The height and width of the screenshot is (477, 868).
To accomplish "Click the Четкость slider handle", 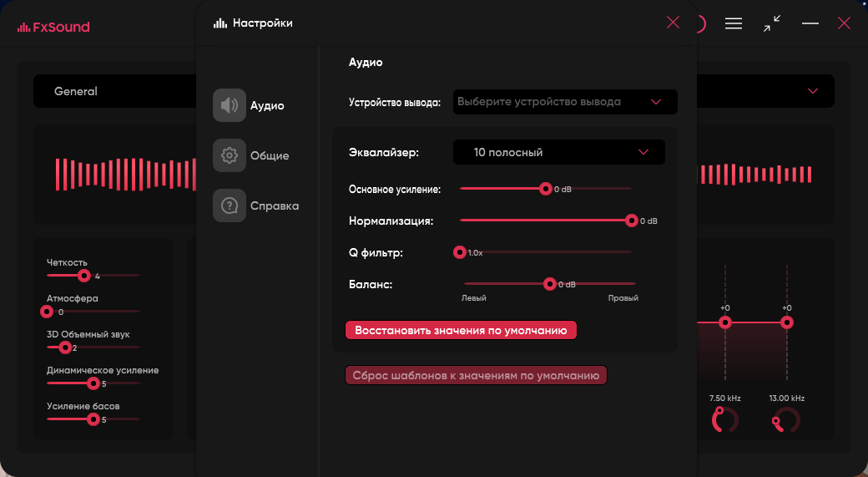I will 83,275.
